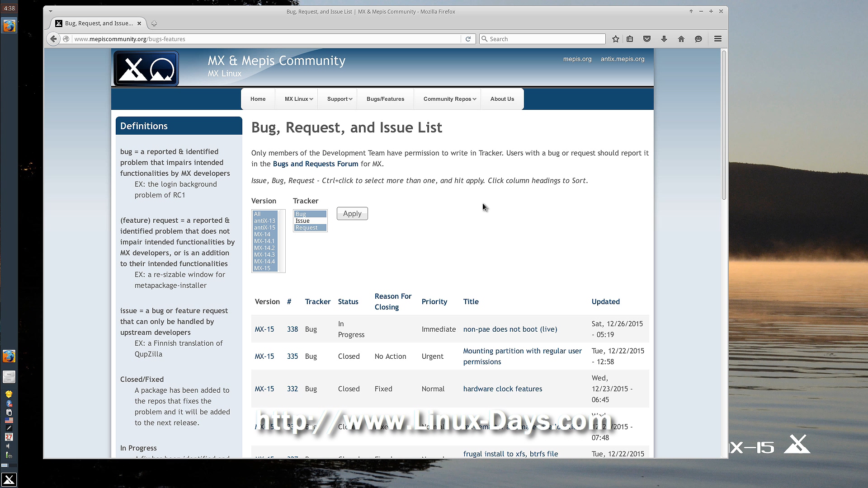The height and width of the screenshot is (488, 868).
Task: Open the network connection tray icon
Action: pyautogui.click(x=9, y=428)
